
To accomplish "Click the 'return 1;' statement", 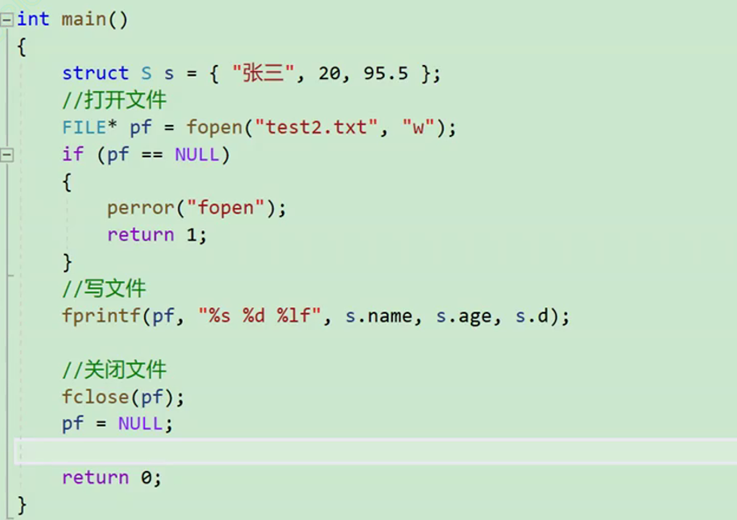I will (x=157, y=235).
